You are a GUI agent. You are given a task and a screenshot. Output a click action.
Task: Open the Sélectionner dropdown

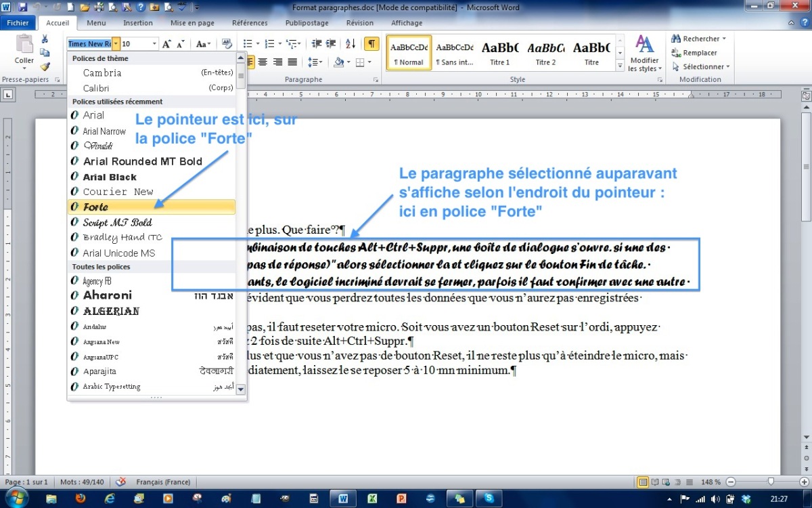701,66
